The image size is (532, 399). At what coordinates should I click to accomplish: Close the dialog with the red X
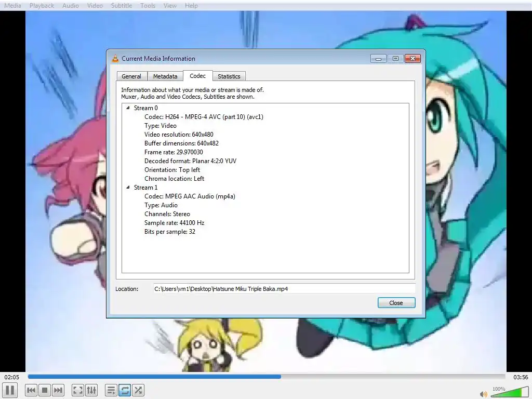coord(413,59)
